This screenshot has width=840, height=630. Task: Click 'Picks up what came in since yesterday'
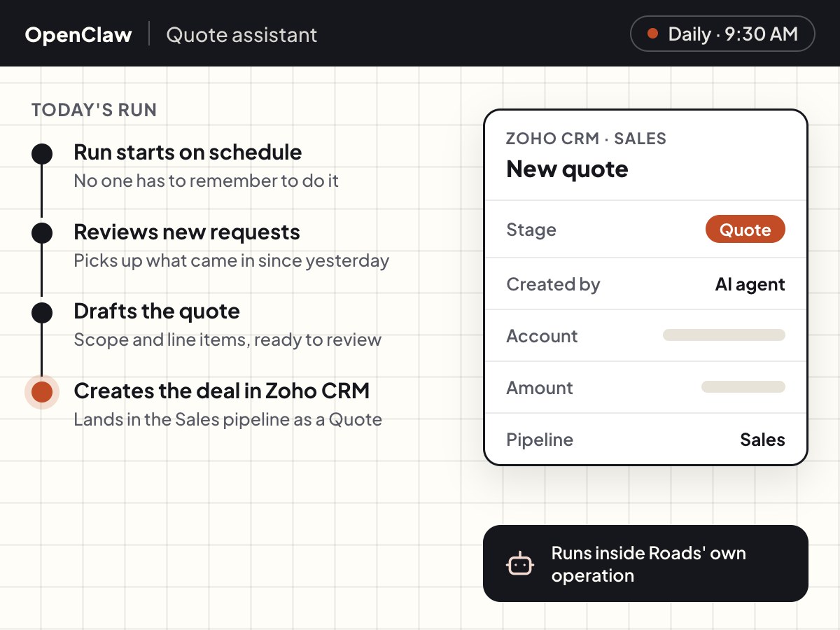coord(232,261)
